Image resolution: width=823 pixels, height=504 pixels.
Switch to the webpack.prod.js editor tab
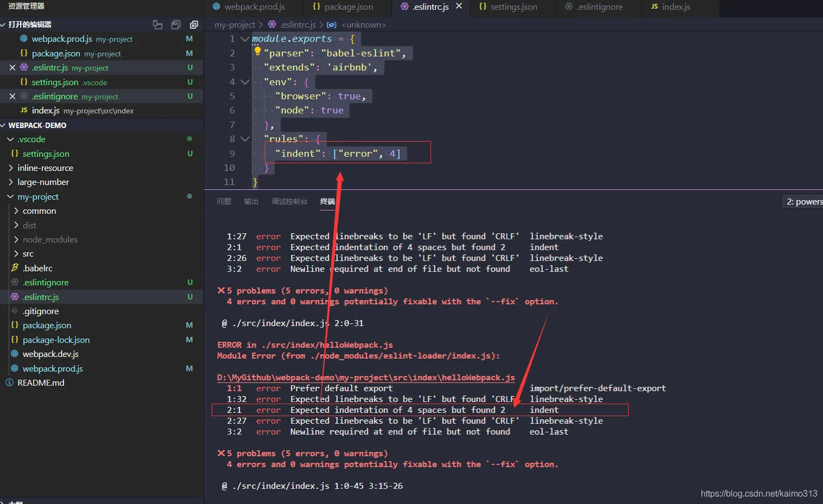pos(255,8)
